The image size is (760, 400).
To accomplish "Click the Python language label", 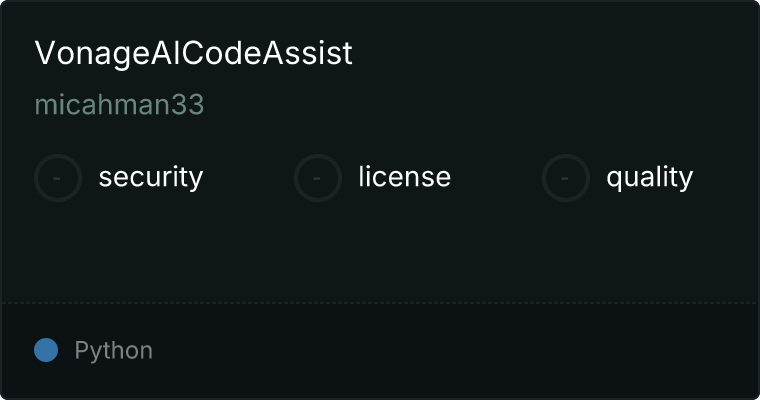I will click(x=113, y=351).
